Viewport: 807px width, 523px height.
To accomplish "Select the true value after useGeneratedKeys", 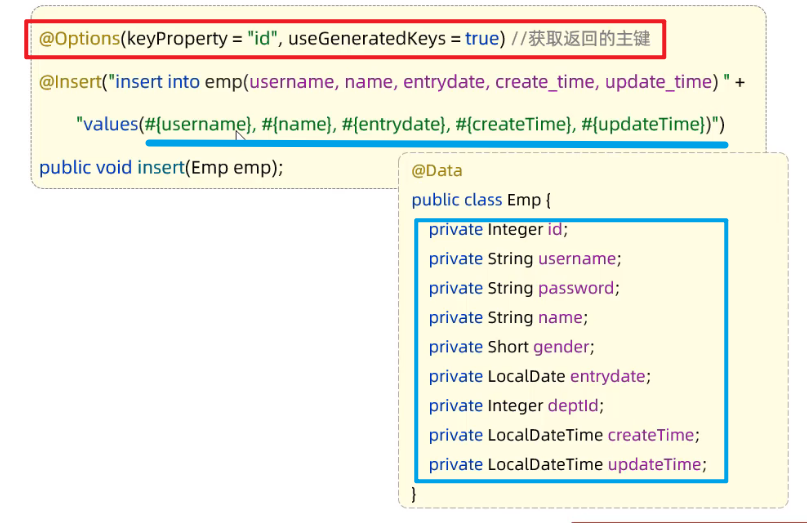I will [482, 39].
